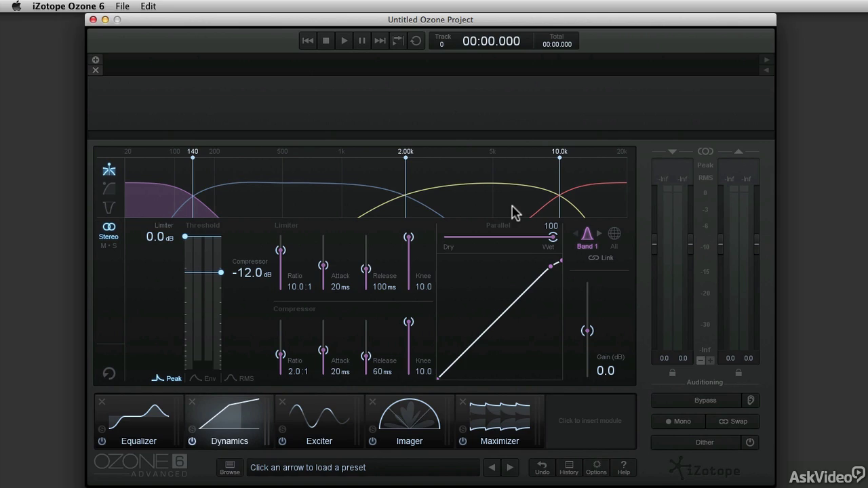Click the stop transport button

pyautogui.click(x=325, y=41)
